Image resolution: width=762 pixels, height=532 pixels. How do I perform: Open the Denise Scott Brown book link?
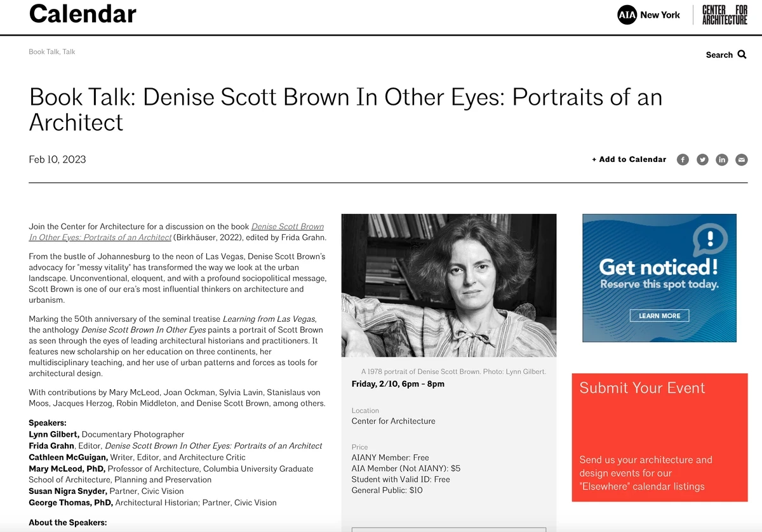[x=177, y=232]
